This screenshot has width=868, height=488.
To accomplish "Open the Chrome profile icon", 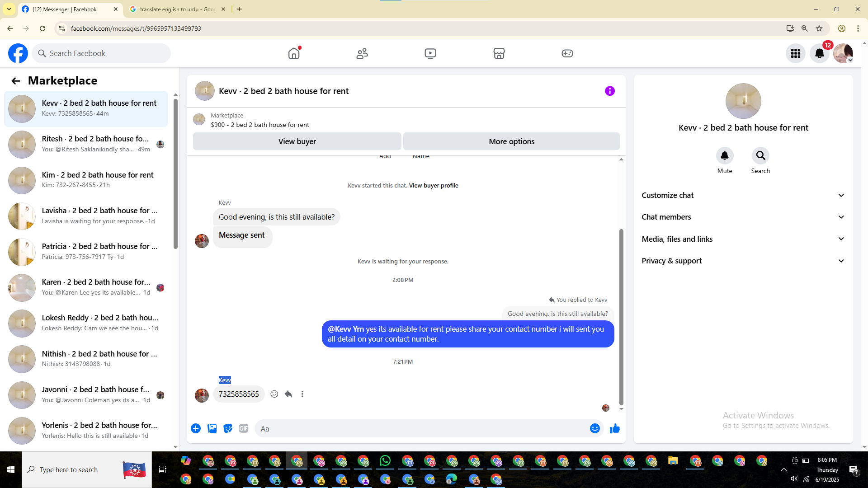I will click(842, 28).
